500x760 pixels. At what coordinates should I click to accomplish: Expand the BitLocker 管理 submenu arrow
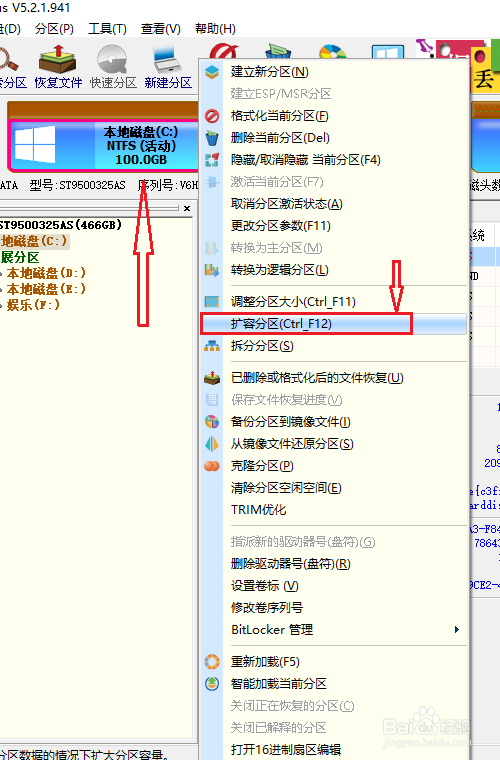pyautogui.click(x=456, y=630)
